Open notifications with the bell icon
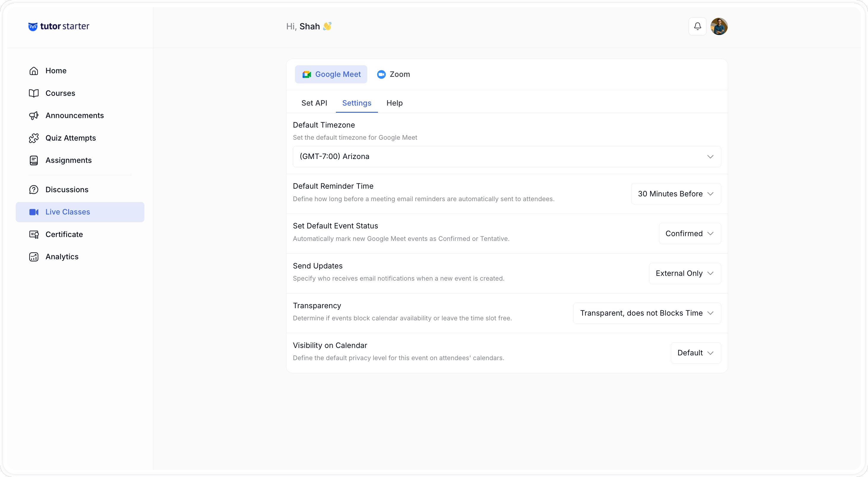The width and height of the screenshot is (868, 477). click(697, 26)
